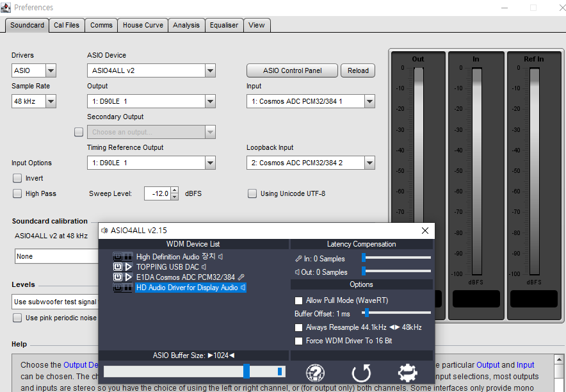The width and height of the screenshot is (566, 392).
Task: Click the circular arrow reset-to-defaults icon in ASIO4ALL
Action: [x=361, y=373]
